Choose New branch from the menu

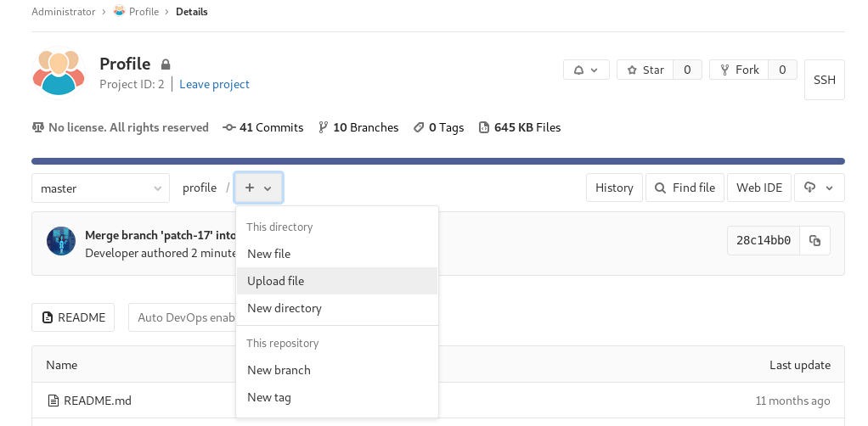click(x=279, y=370)
